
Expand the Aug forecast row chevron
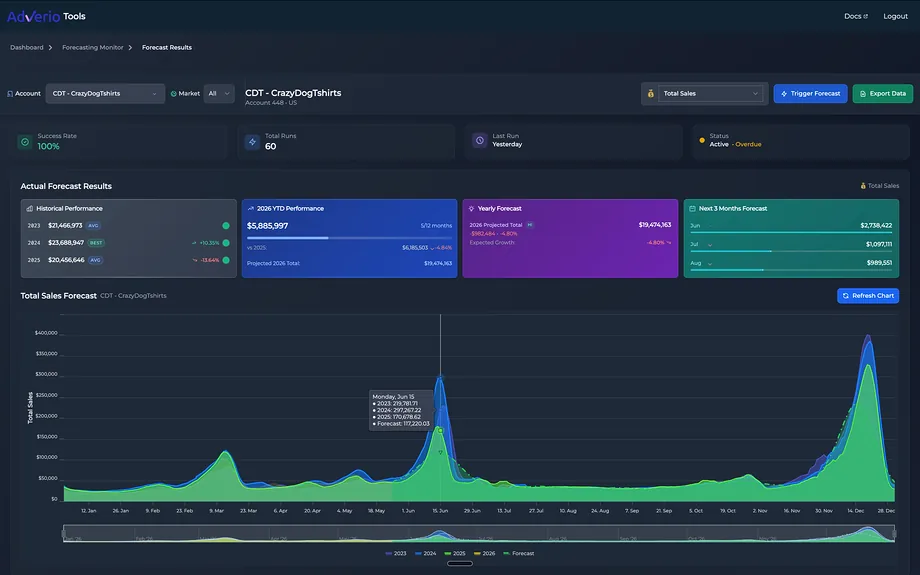(710, 263)
